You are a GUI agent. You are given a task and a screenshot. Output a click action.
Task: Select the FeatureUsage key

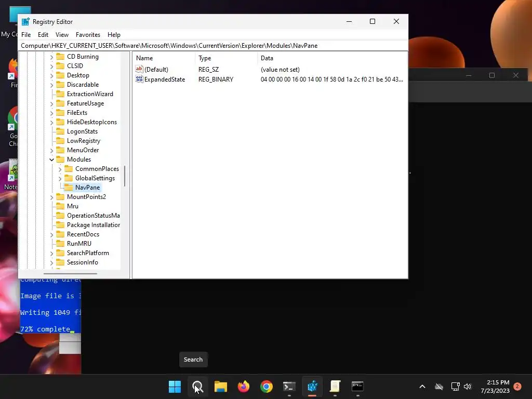tap(86, 103)
